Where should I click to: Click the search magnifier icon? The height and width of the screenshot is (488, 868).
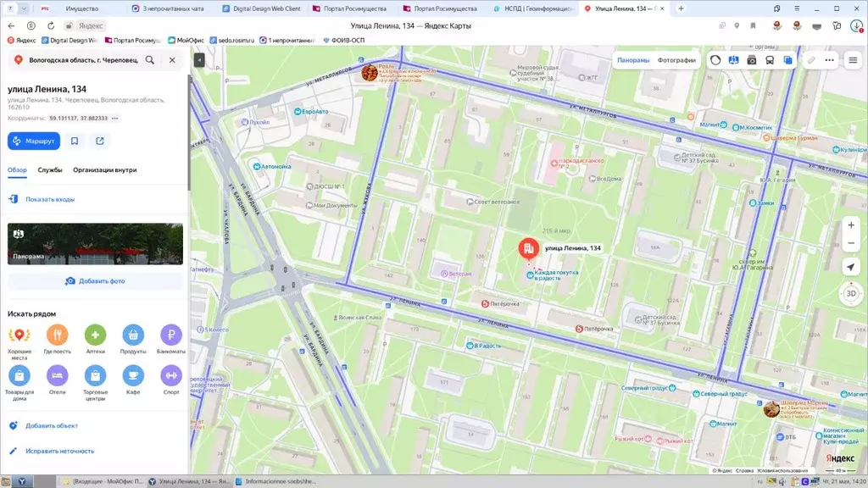pos(150,60)
